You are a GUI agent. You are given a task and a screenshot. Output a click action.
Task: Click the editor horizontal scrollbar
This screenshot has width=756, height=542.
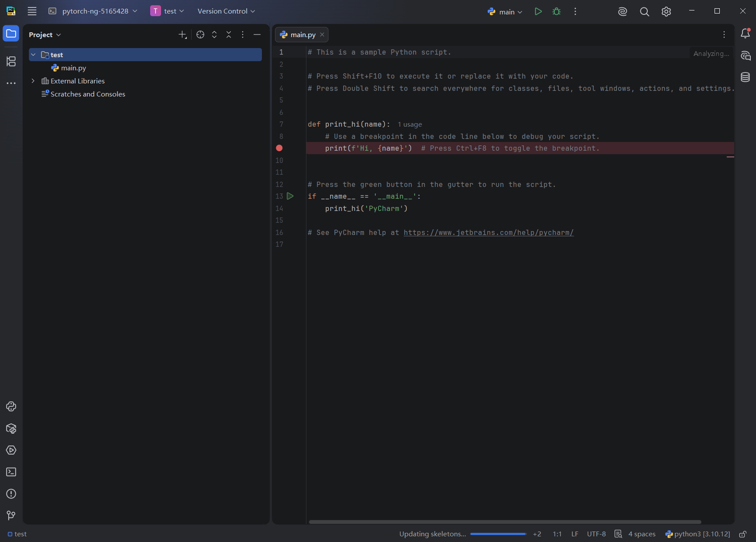(505, 522)
